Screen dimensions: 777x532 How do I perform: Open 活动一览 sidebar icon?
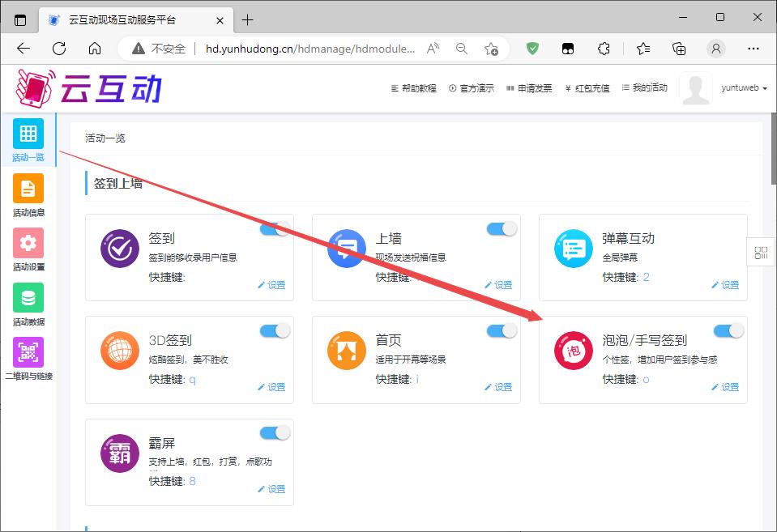28,134
